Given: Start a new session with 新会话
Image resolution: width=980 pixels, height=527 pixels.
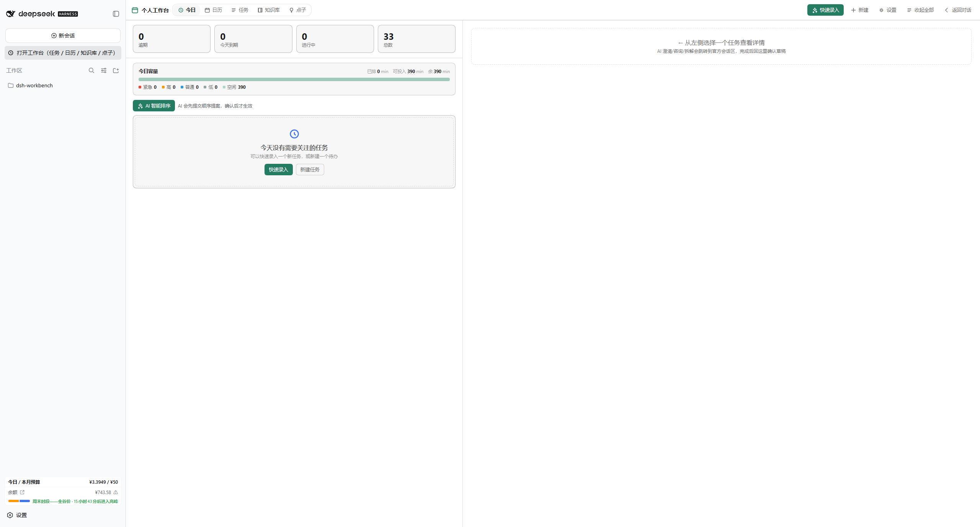Looking at the screenshot, I should [63, 36].
